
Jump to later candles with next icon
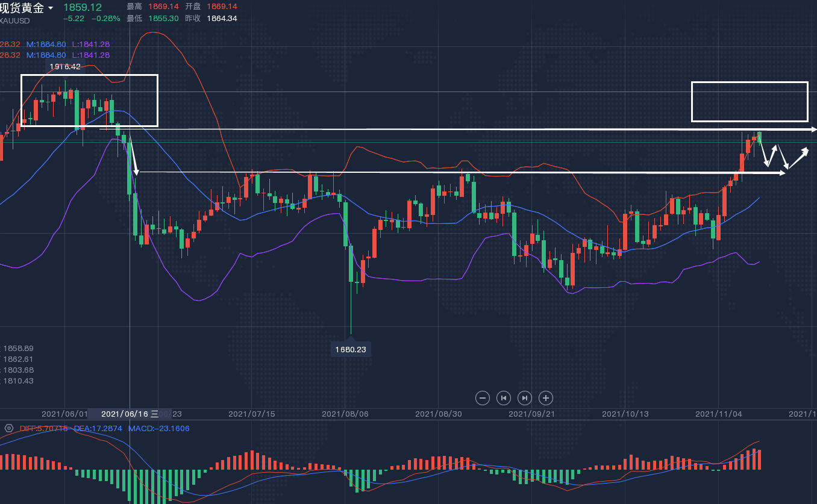point(525,397)
